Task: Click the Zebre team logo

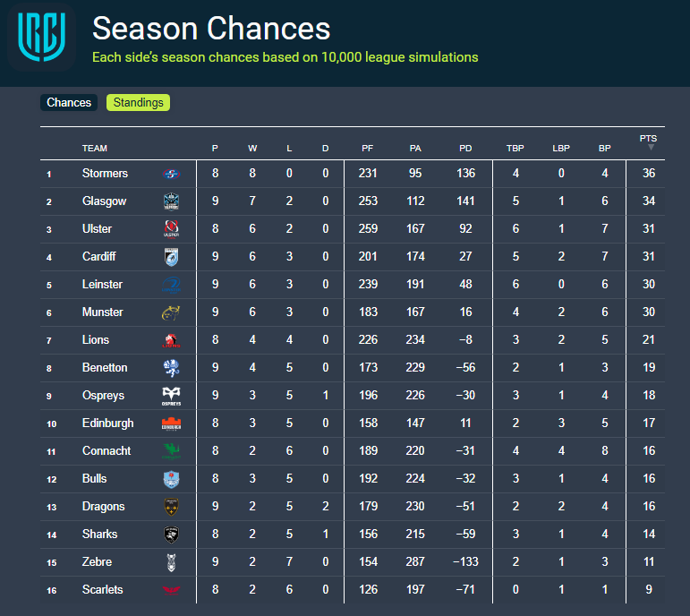Action: coord(172,562)
